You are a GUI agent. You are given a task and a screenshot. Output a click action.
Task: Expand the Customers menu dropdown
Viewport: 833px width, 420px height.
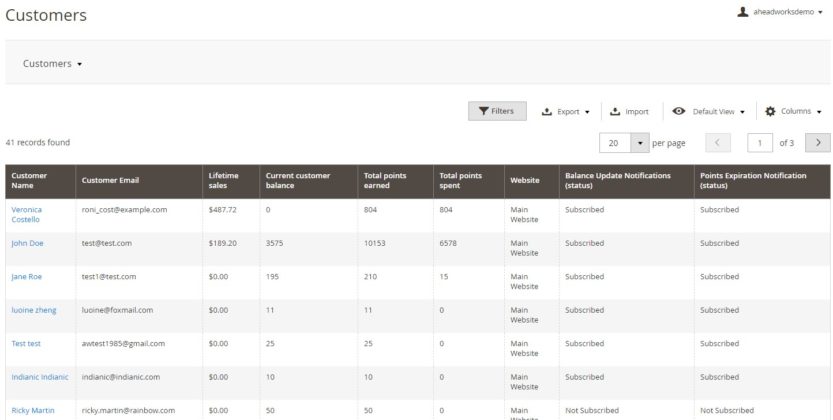click(52, 64)
